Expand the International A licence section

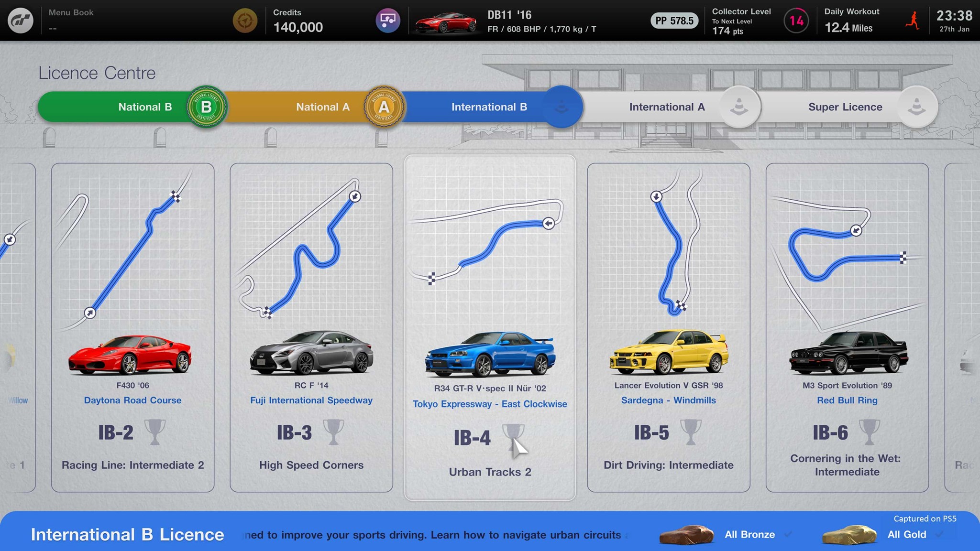tap(667, 106)
